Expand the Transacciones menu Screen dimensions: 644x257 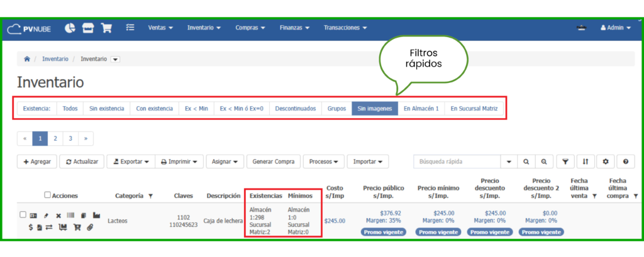[x=345, y=28]
